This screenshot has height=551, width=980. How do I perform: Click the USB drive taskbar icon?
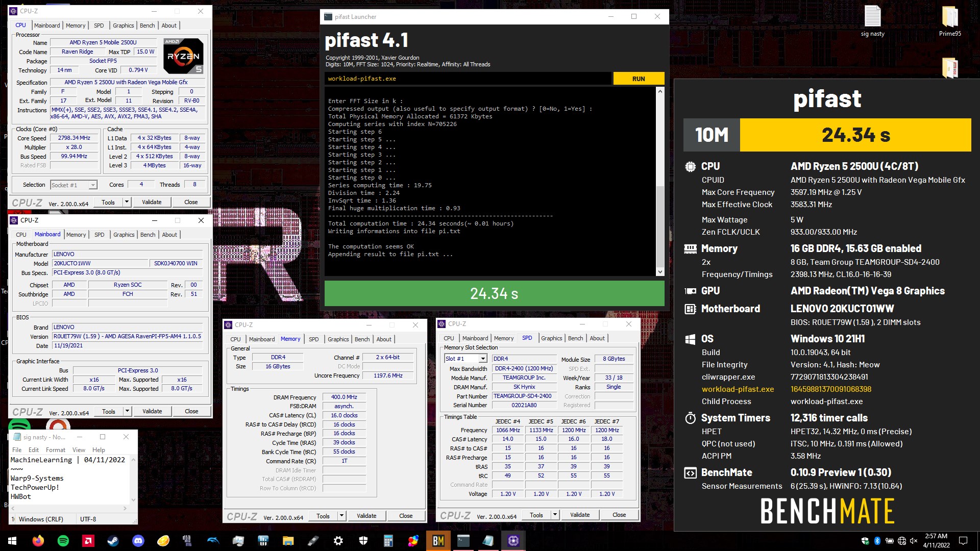tap(313, 541)
